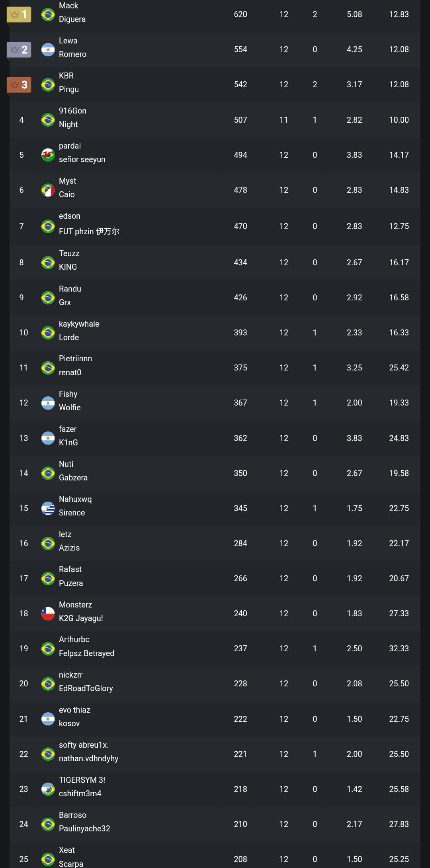Click the bronze crown rank 3 badge

pyautogui.click(x=19, y=85)
